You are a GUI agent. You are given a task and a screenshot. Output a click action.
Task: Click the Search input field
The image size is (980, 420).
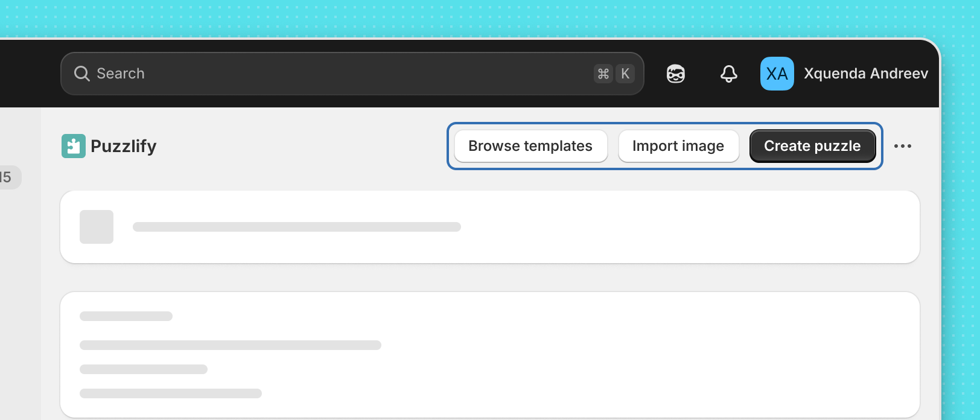click(x=352, y=74)
